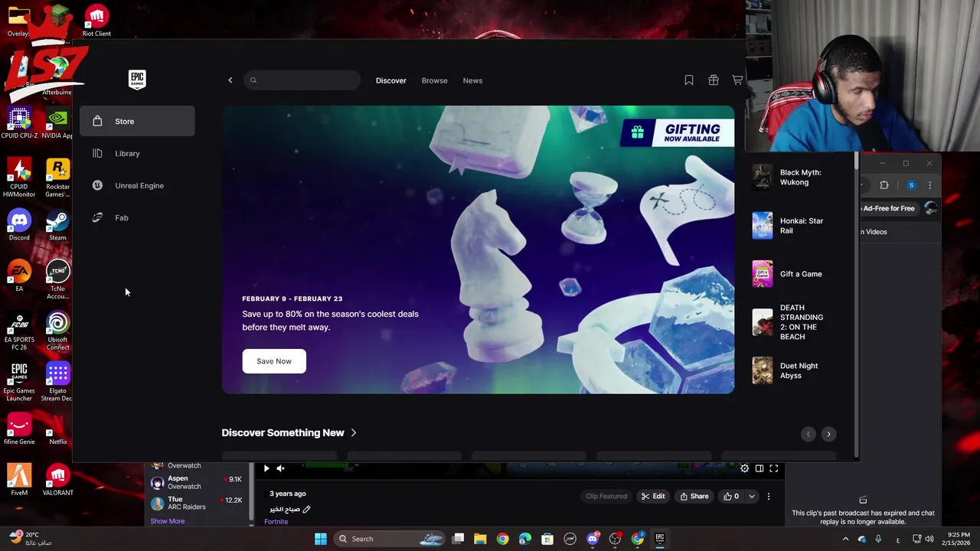Click the Share clip button
Screen dimensions: 980x551
click(x=694, y=496)
